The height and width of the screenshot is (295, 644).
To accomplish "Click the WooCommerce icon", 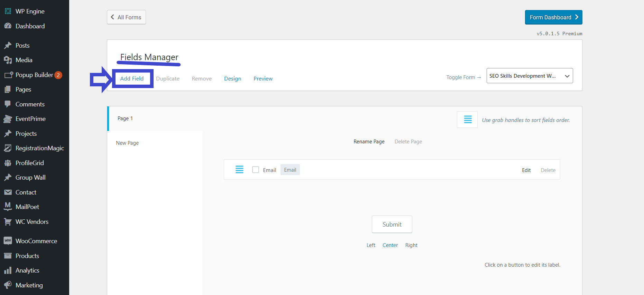I will click(x=8, y=241).
